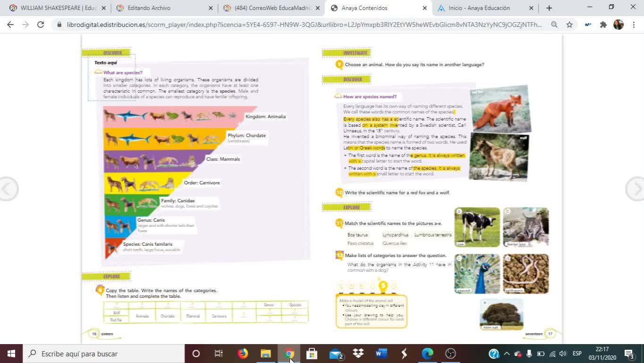This screenshot has width=644, height=363.
Task: Click the 'Class: Mammals' label
Action: [223, 159]
